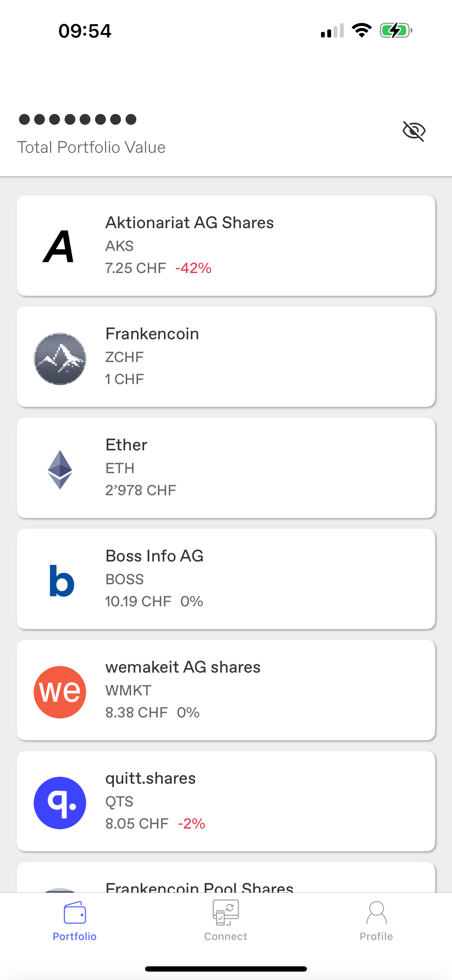Tap the Ether diamond logo

click(x=60, y=469)
